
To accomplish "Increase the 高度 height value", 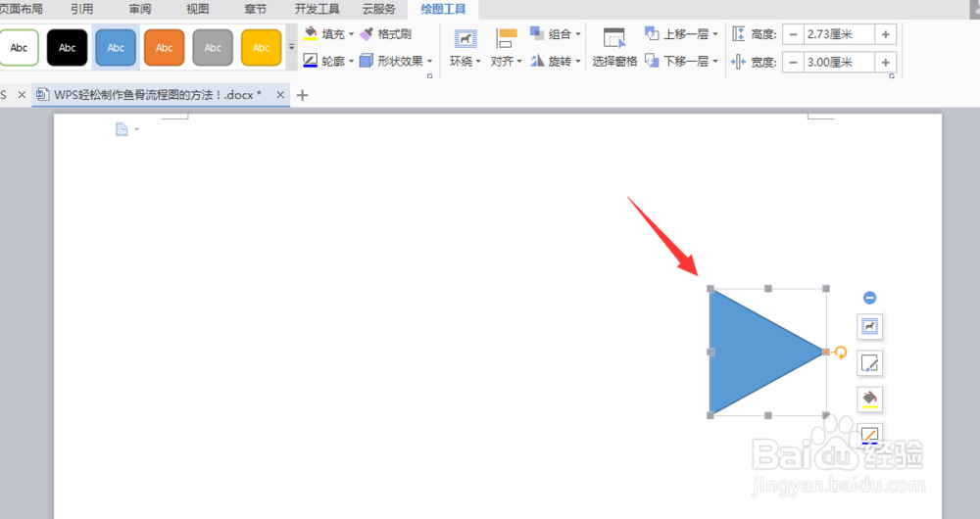I will tap(885, 34).
